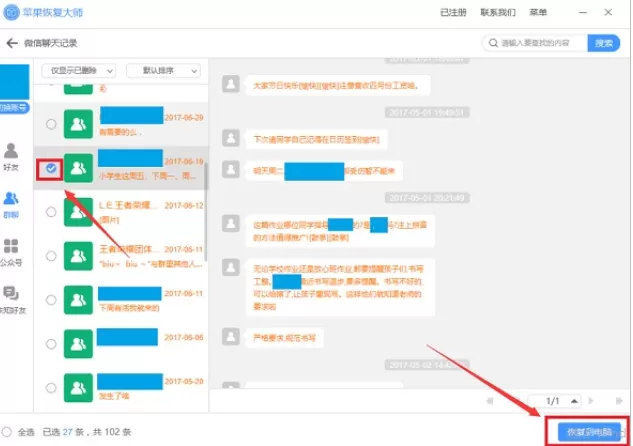Open the 好友 friends sidebar icon
This screenshot has width=633, height=446.
11,157
